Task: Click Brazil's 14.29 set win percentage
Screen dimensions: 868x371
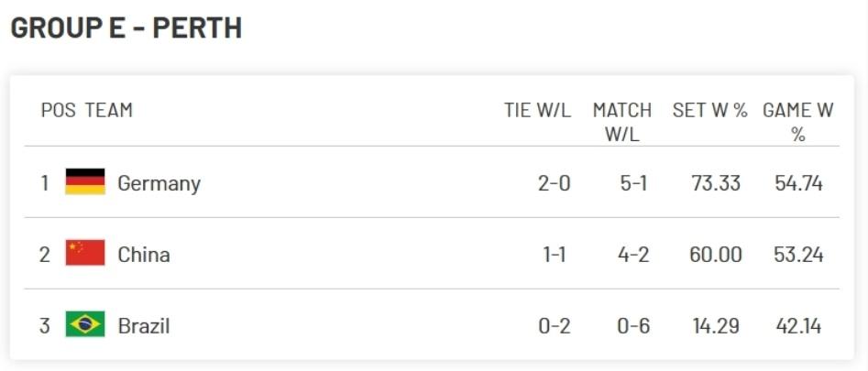Action: point(715,326)
